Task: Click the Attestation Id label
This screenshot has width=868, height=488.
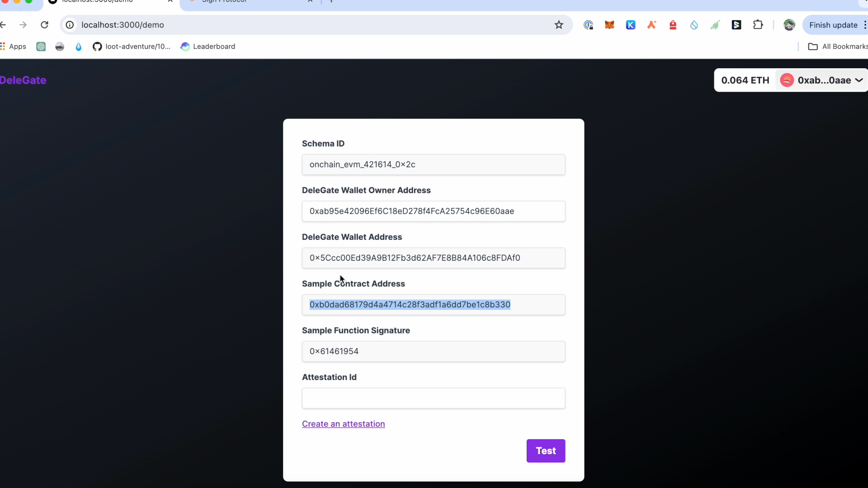Action: [x=329, y=377]
